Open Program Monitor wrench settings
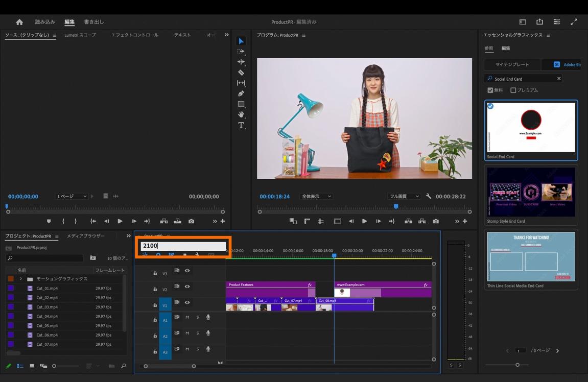Viewport: 588px width, 382px height. tap(429, 196)
